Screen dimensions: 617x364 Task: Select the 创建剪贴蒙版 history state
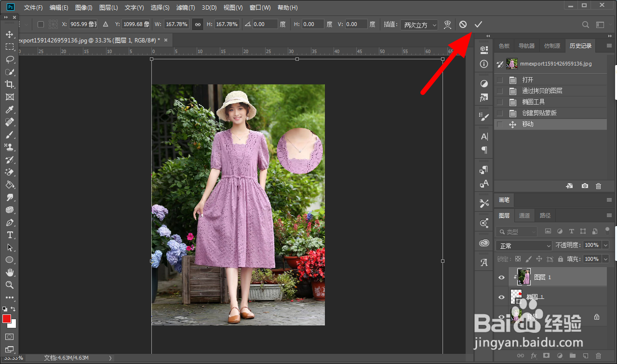[539, 113]
